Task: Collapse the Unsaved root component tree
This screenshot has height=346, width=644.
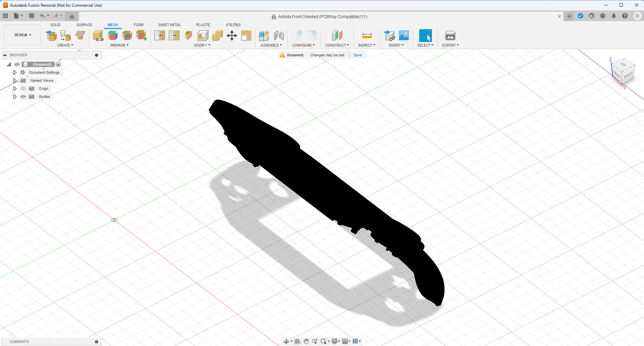Action: (x=9, y=64)
